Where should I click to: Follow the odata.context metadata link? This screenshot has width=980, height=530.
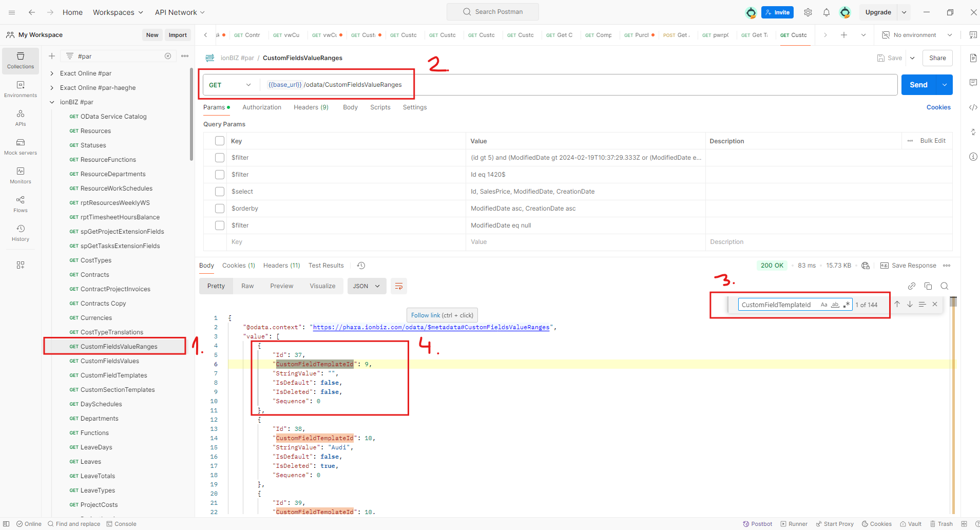tap(431, 327)
